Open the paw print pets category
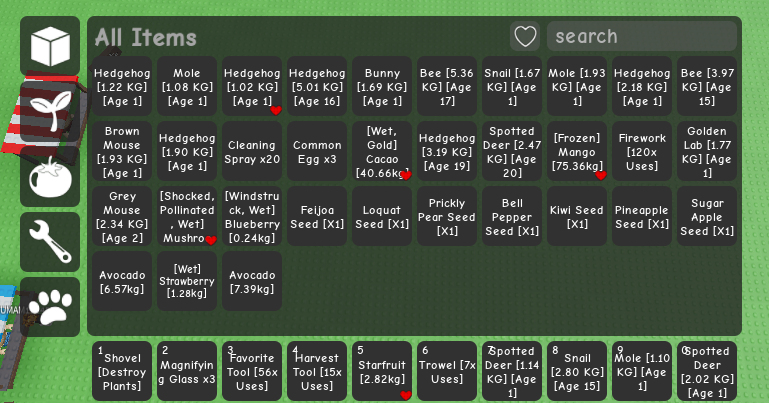The height and width of the screenshot is (403, 769). pyautogui.click(x=50, y=307)
